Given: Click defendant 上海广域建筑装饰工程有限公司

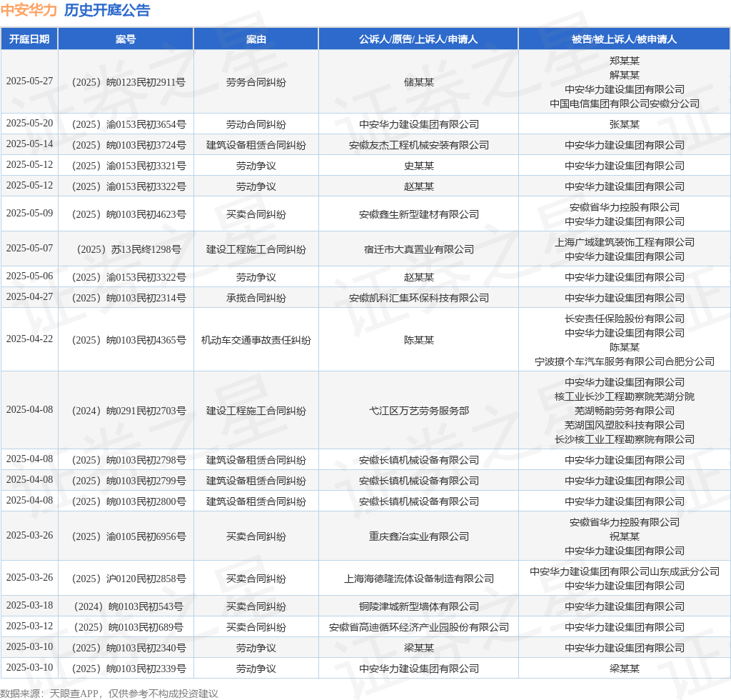Looking at the screenshot, I should 624,242.
